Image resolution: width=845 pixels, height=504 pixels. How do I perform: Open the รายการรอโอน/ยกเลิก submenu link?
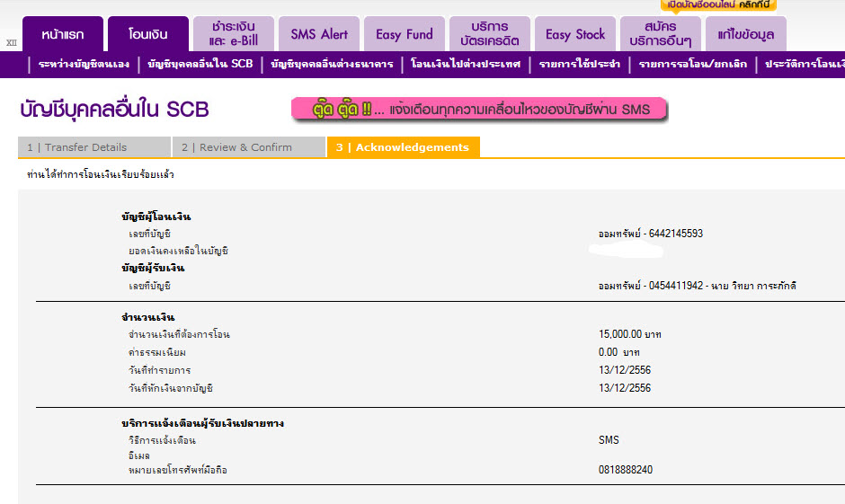[692, 64]
